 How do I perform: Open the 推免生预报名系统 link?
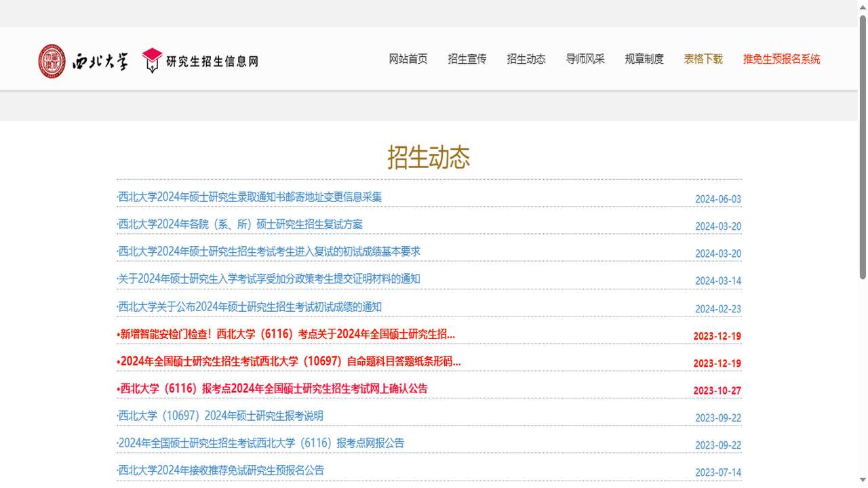click(781, 60)
